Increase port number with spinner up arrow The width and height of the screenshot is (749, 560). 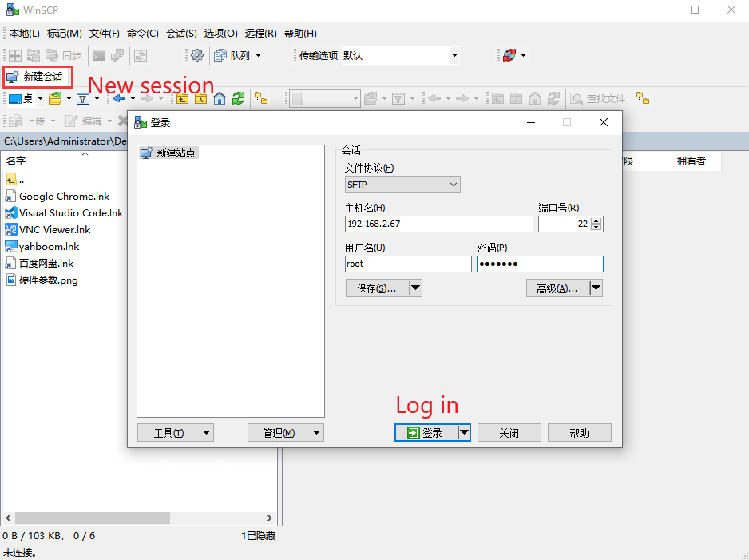click(596, 220)
